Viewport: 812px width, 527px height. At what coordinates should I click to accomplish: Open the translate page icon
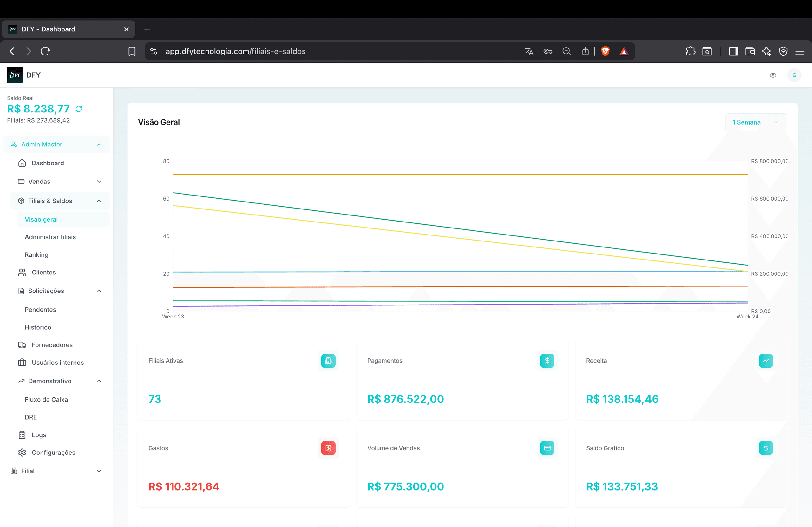click(529, 51)
